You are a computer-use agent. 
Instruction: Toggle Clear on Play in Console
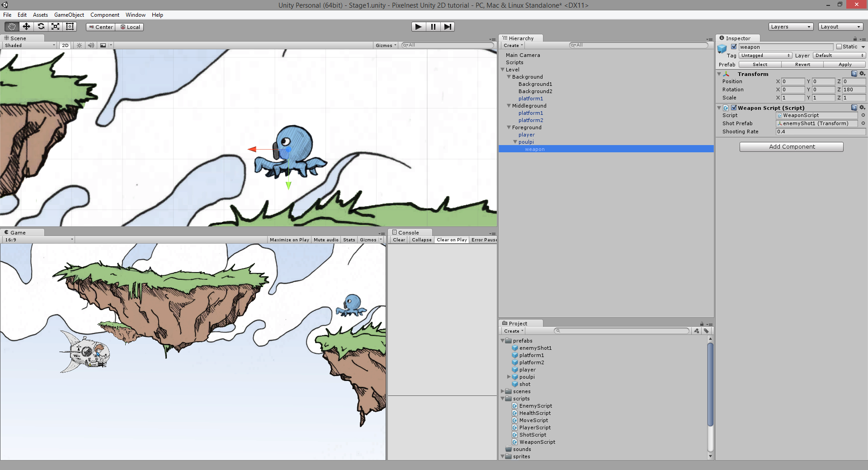click(452, 240)
